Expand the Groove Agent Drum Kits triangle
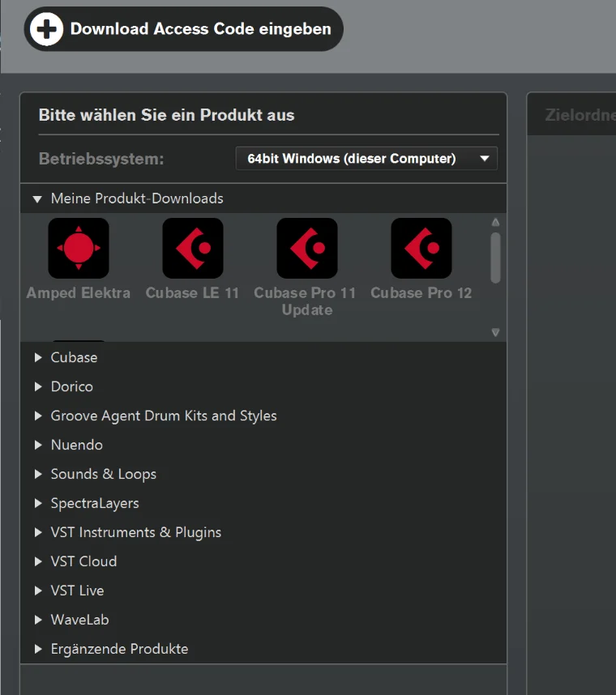This screenshot has height=695, width=616. click(38, 416)
